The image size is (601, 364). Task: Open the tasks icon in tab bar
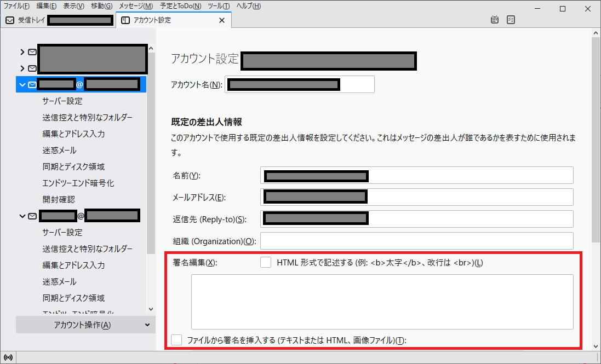(x=511, y=20)
